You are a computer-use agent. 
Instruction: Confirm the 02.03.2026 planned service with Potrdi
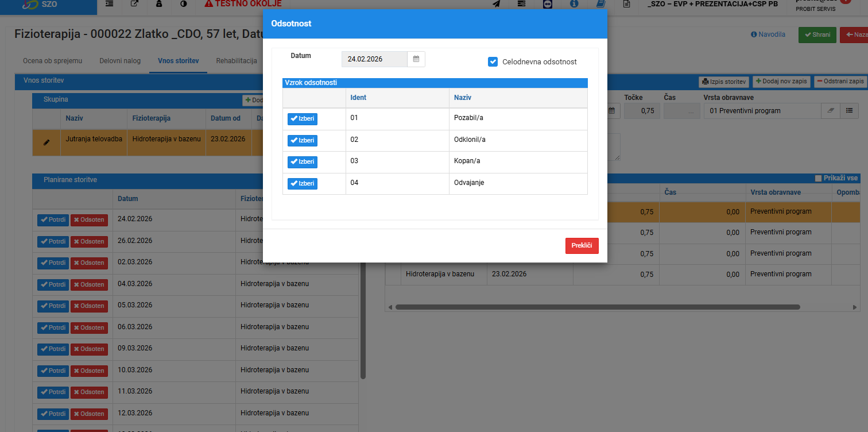[x=53, y=263]
